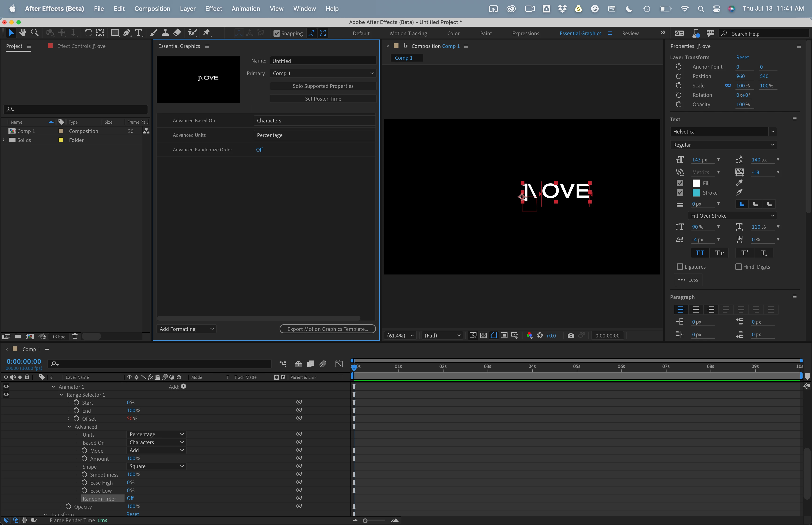This screenshot has width=812, height=525.
Task: Enable the Ligatures checkbox
Action: tap(680, 267)
